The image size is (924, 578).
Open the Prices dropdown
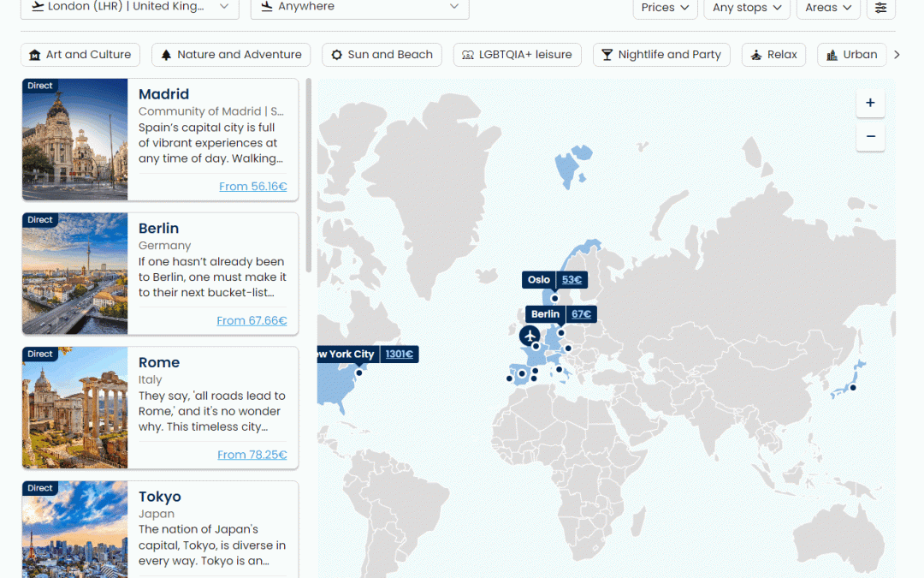pos(665,8)
